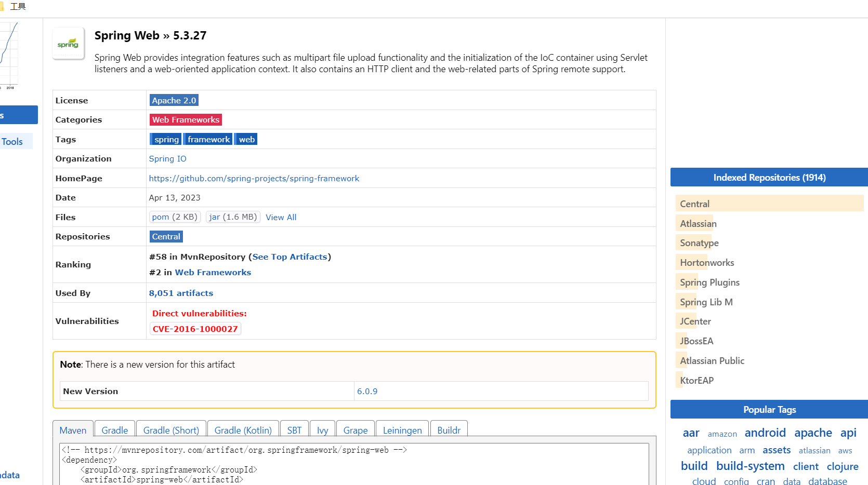Switch to the SBT tab
Viewport: 868px width, 485px height.
295,430
